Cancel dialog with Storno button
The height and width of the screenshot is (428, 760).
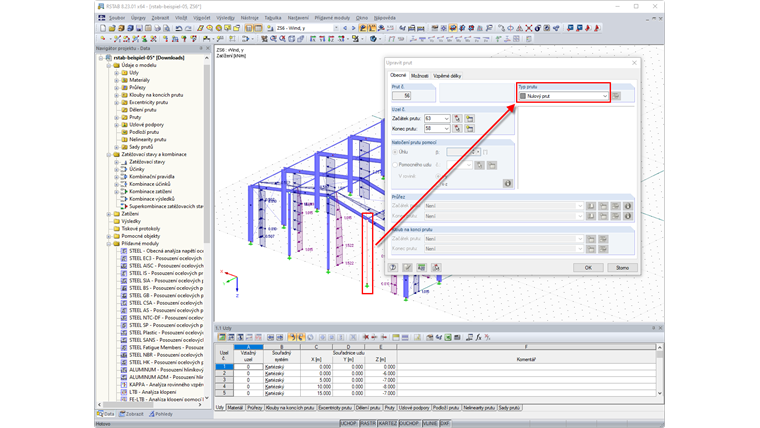(622, 268)
